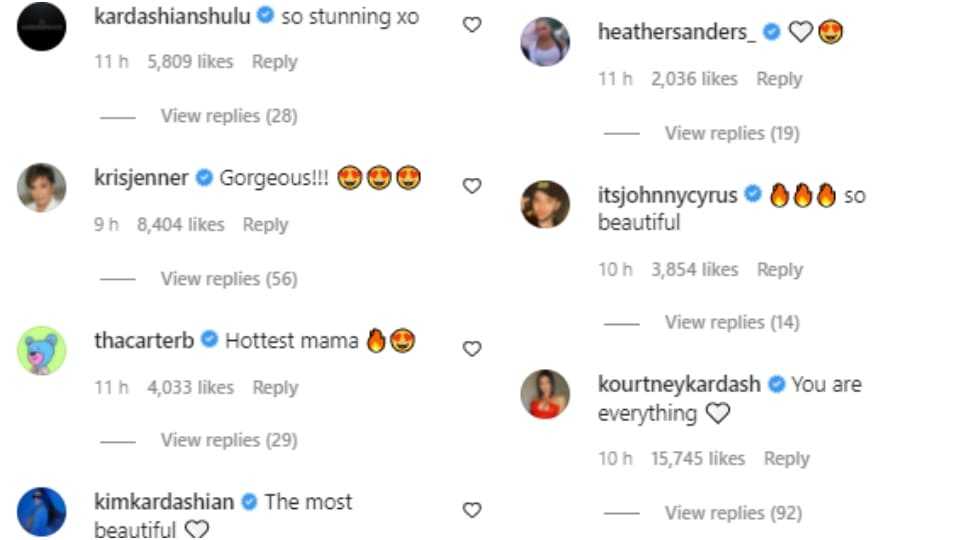Viewport: 960px width, 540px height.
Task: Visit the thacarterb username link
Action: [x=145, y=341]
